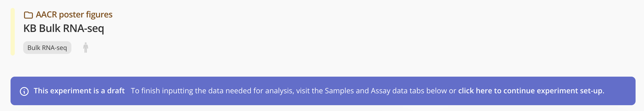Select the Bulk RNA-seq tag
This screenshot has height=111, width=644.
(47, 48)
